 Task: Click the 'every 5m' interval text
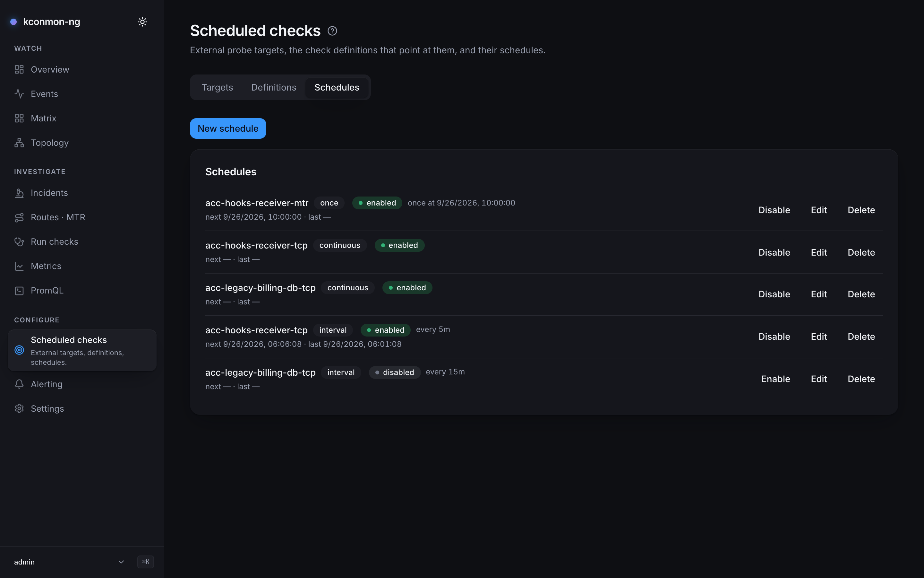click(433, 329)
